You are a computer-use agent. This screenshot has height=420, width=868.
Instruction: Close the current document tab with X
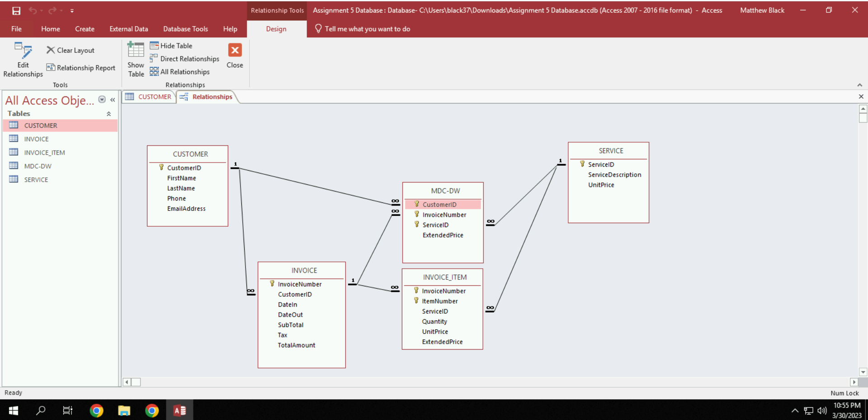861,97
